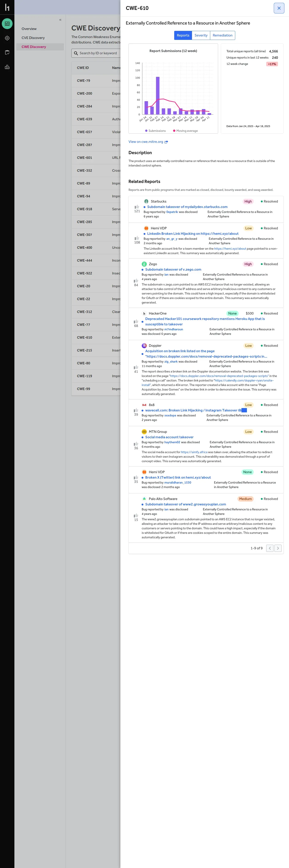Click the search magnifier icon
The height and width of the screenshot is (868, 289).
click(x=76, y=53)
